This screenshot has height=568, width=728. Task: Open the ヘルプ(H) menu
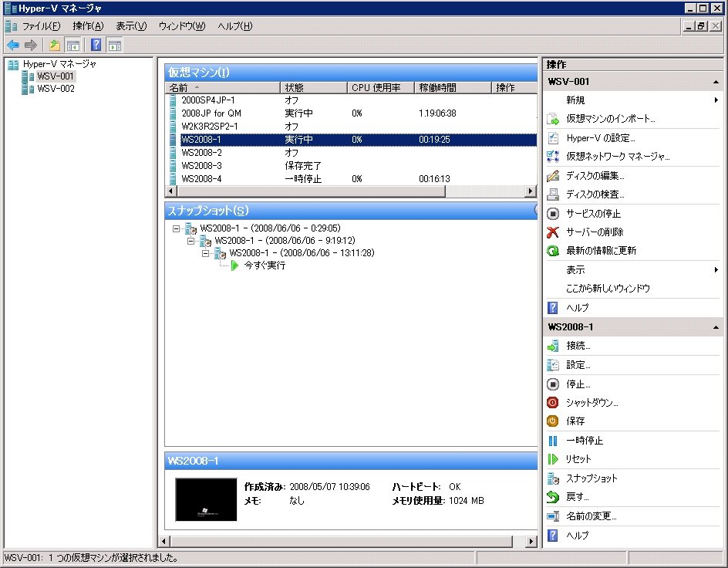[x=235, y=26]
